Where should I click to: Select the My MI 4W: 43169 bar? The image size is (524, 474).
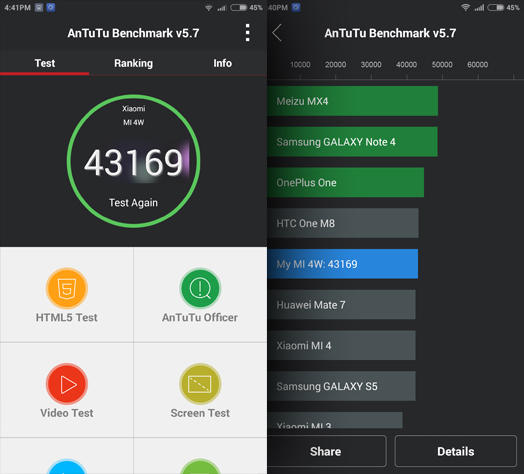coord(343,264)
